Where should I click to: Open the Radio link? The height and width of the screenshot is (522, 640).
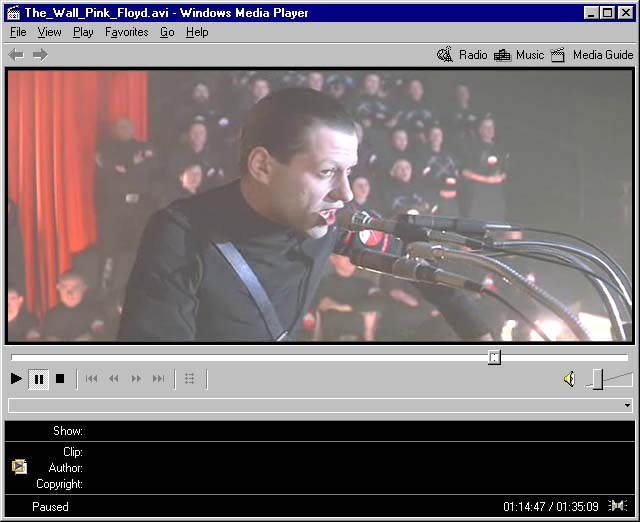click(x=473, y=55)
